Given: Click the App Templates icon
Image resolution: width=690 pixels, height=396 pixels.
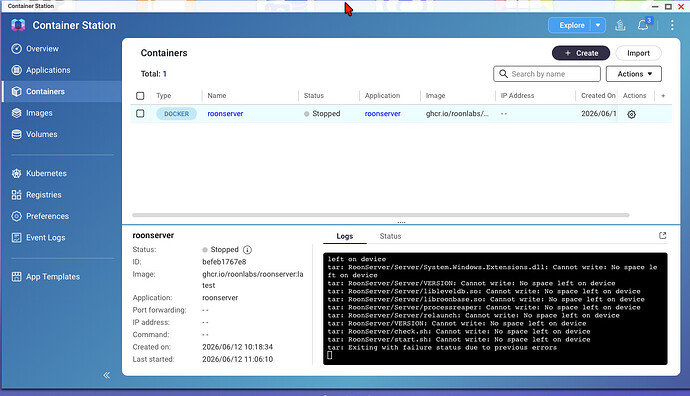Looking at the screenshot, I should (x=16, y=277).
